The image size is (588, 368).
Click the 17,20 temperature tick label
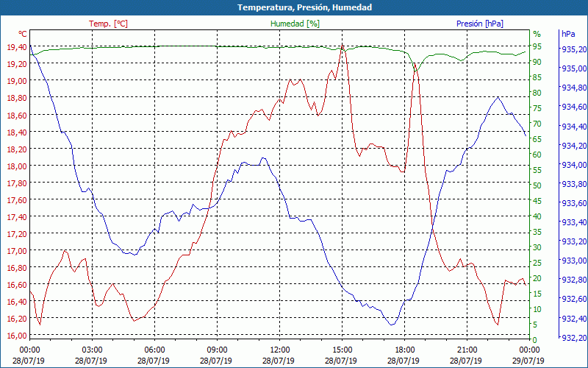pos(17,233)
